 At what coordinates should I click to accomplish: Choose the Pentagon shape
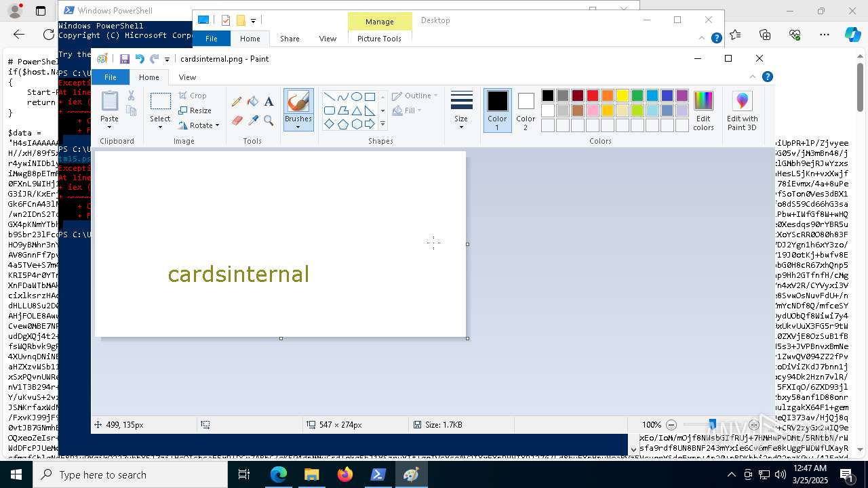pos(342,124)
